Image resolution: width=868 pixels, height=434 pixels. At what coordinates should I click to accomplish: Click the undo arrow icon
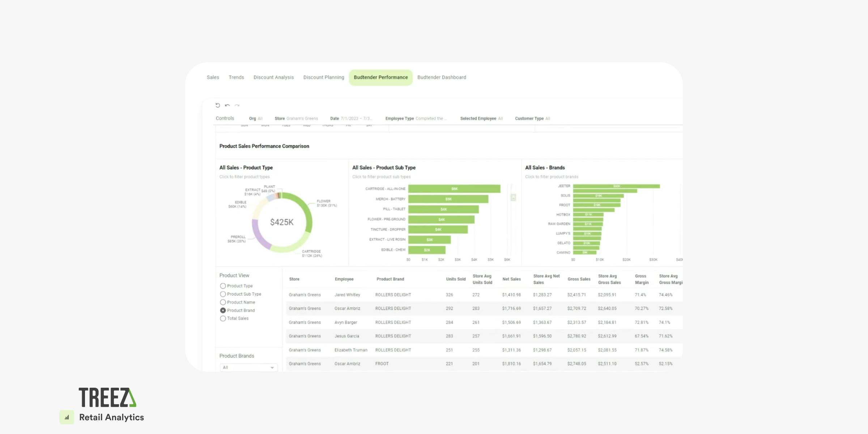click(x=227, y=105)
